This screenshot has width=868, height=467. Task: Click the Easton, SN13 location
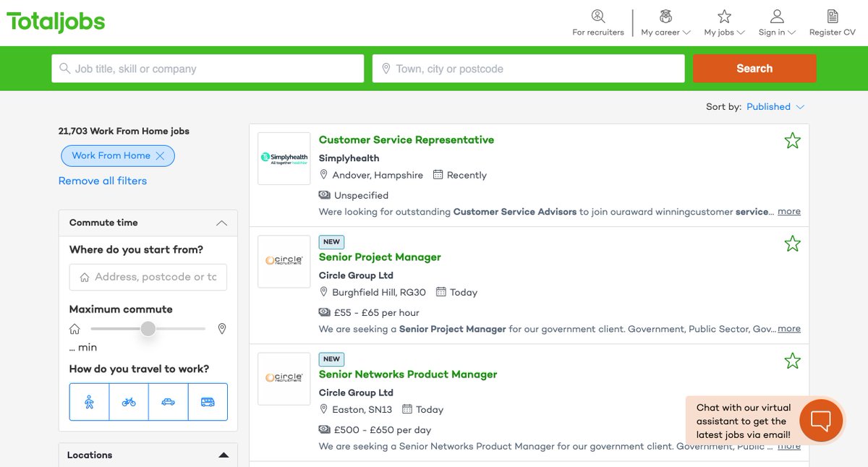(x=362, y=409)
